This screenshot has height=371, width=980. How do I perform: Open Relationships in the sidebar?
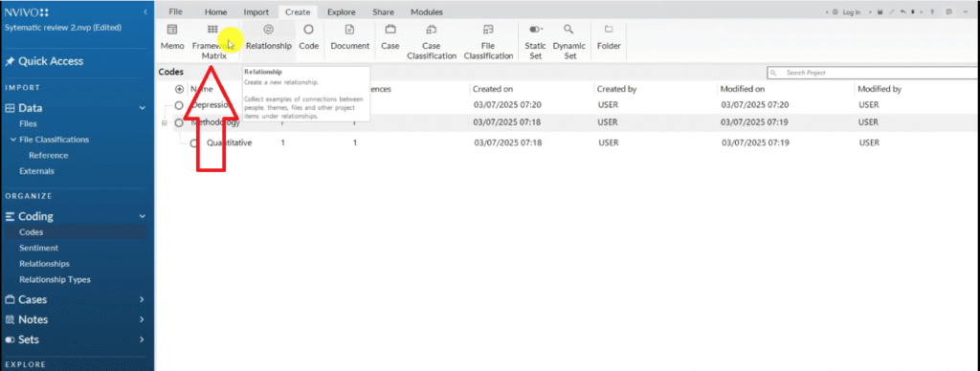click(44, 264)
